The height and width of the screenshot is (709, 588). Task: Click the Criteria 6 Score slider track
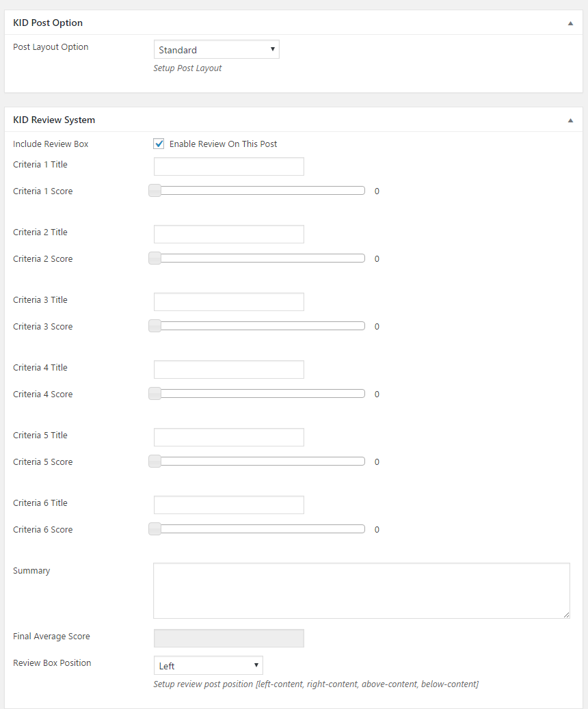260,529
